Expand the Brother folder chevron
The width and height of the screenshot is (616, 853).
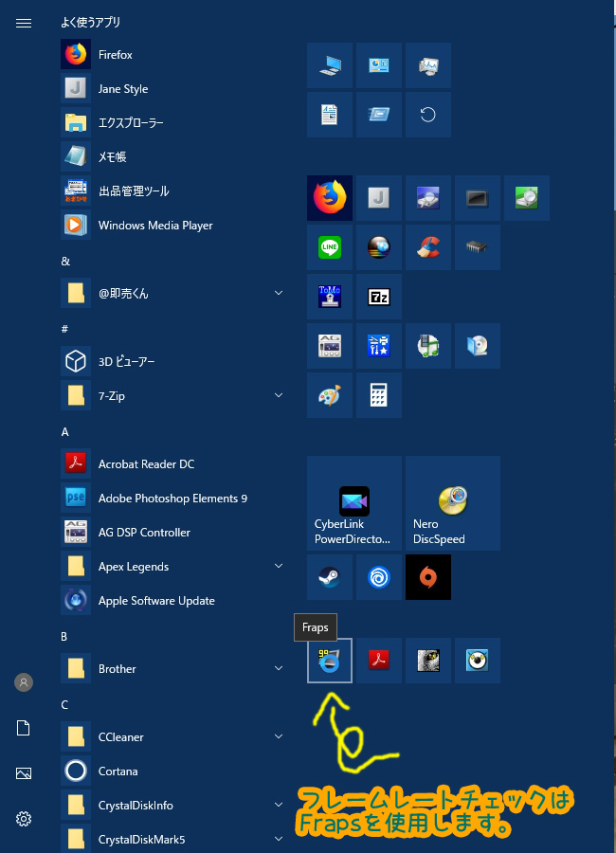click(279, 668)
